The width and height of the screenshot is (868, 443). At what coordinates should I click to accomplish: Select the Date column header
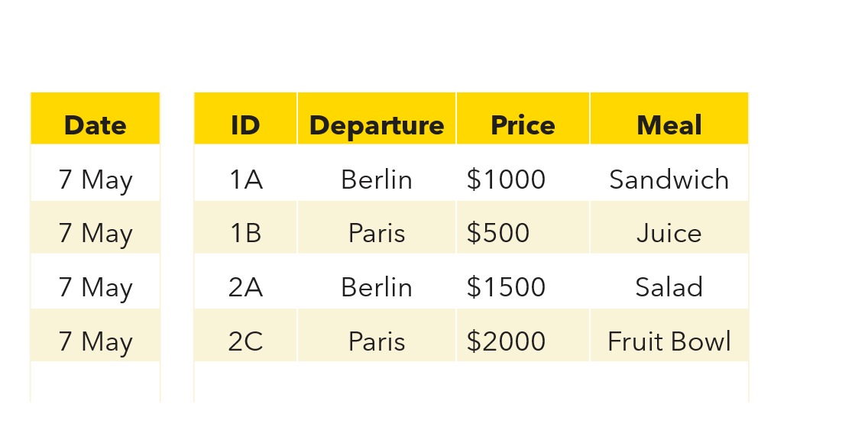(x=96, y=118)
